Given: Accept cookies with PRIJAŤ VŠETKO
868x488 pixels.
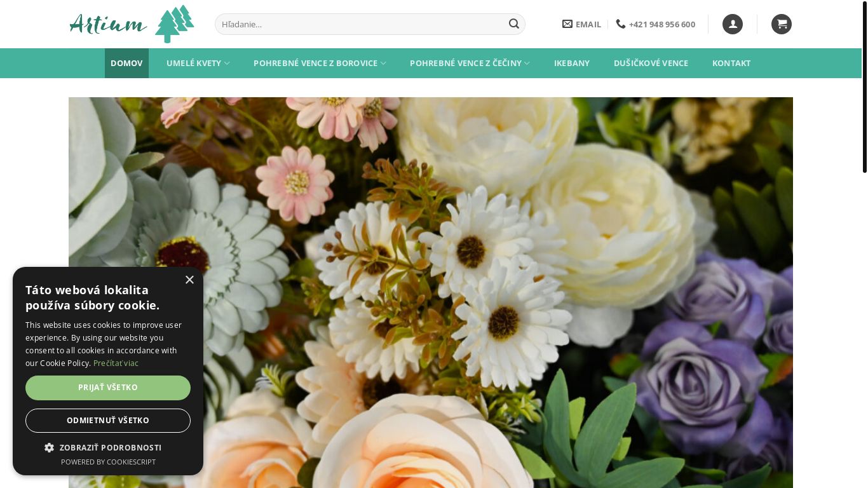Looking at the screenshot, I should click(x=108, y=388).
